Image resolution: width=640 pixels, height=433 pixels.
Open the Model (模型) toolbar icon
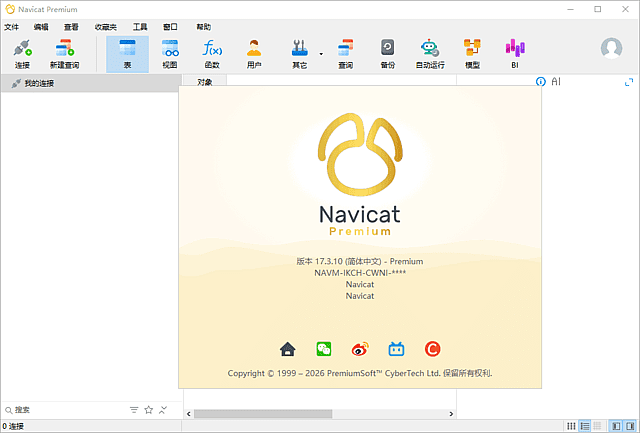coord(472,54)
